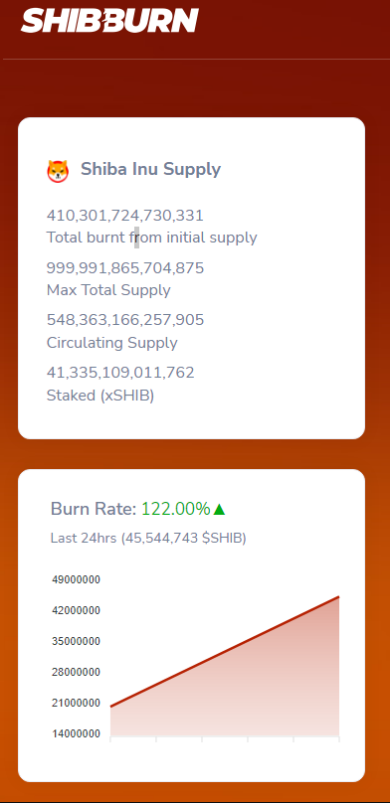
Task: Click the max supply number 999,991,865,704,875
Action: tap(125, 268)
